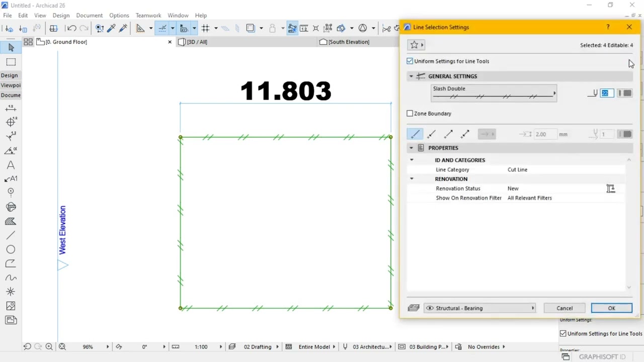This screenshot has width=644, height=362.
Task: Select the Marquee tool
Action: coord(11,62)
